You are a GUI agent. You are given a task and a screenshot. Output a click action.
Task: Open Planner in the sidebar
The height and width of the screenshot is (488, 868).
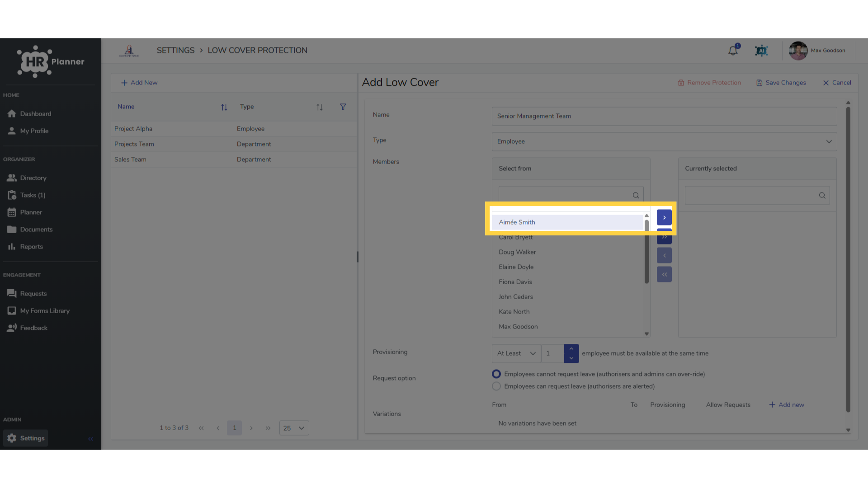pos(24,212)
